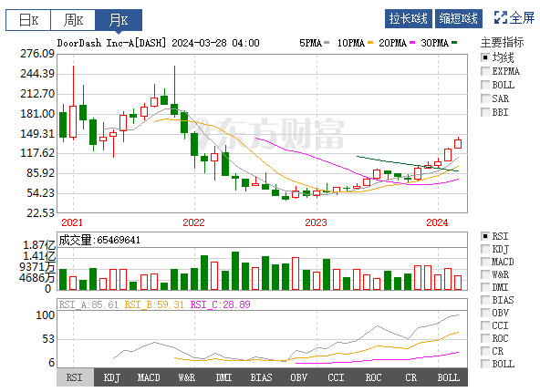Click the 缩短K线 button
The width and height of the screenshot is (540, 392).
pos(459,18)
